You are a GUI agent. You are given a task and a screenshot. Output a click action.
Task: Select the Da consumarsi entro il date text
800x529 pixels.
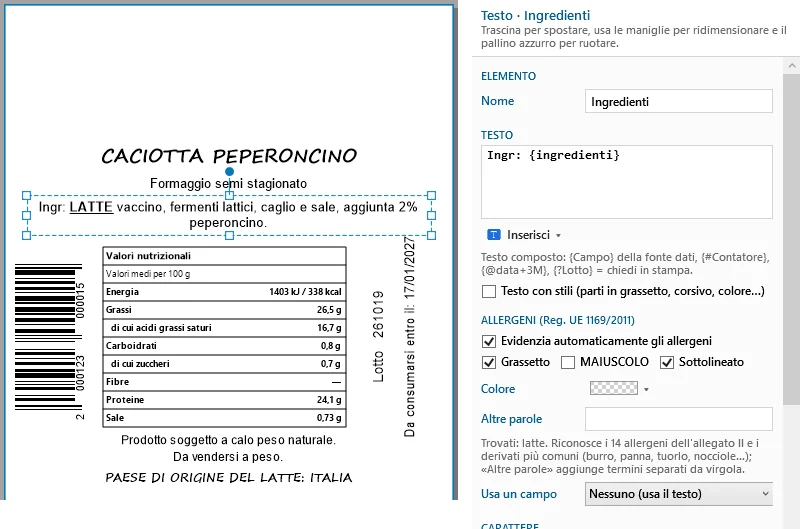click(x=409, y=337)
